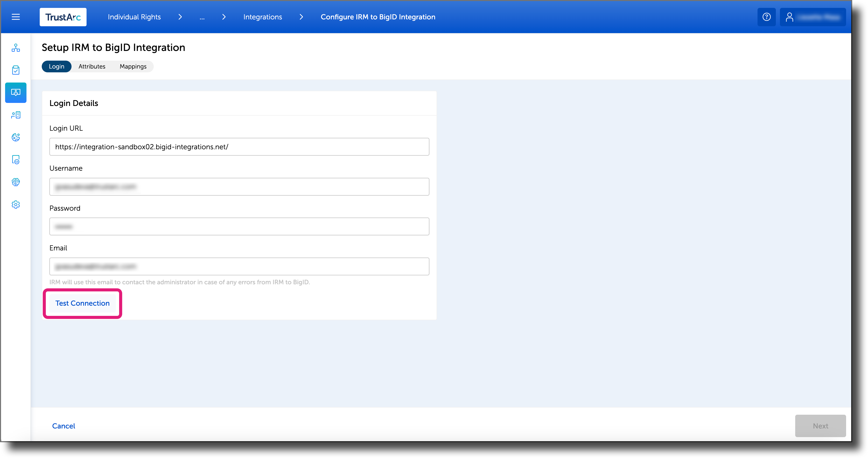This screenshot has height=458, width=868.
Task: Select the person-with-checklist sidebar icon
Action: [16, 115]
